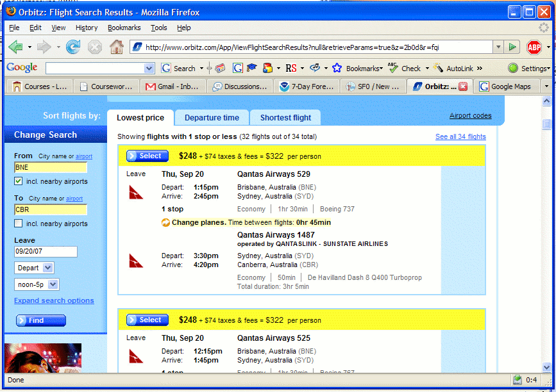The height and width of the screenshot is (392, 556).
Task: Open the Adblock Plus ABP icon
Action: tap(534, 47)
